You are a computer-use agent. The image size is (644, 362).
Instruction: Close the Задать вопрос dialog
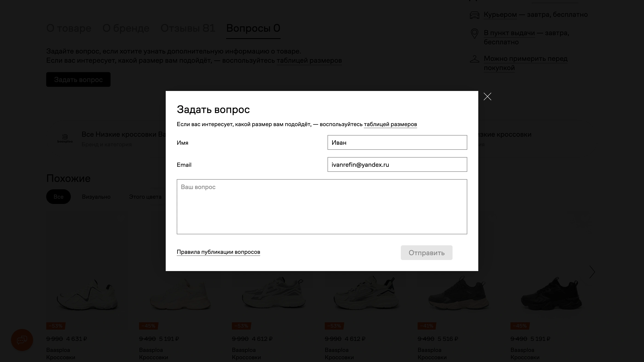(487, 96)
